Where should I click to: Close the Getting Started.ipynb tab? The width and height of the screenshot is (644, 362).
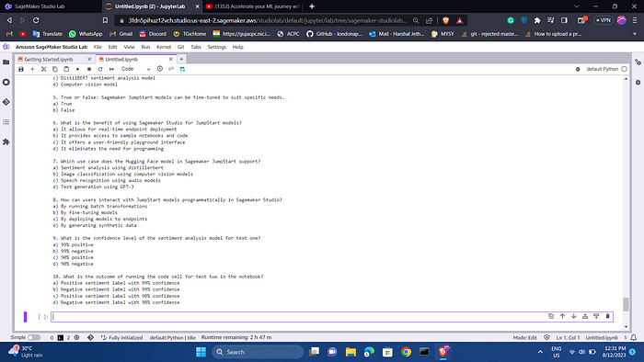point(89,60)
